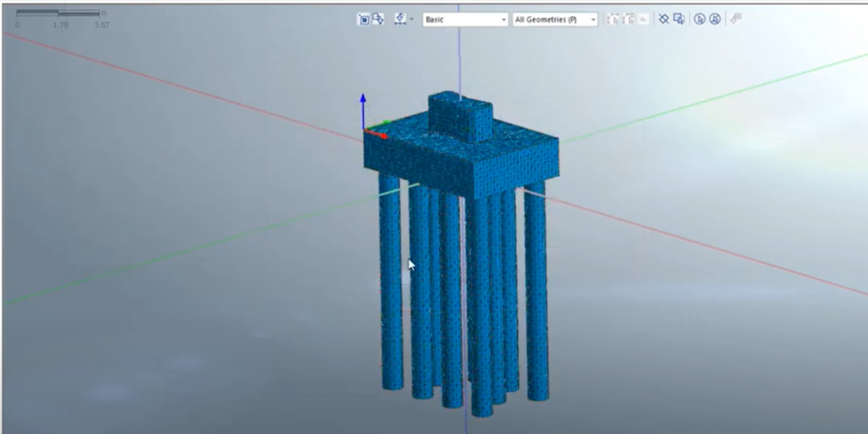
Task: Click the selection arrow icon beside it
Action: (378, 19)
